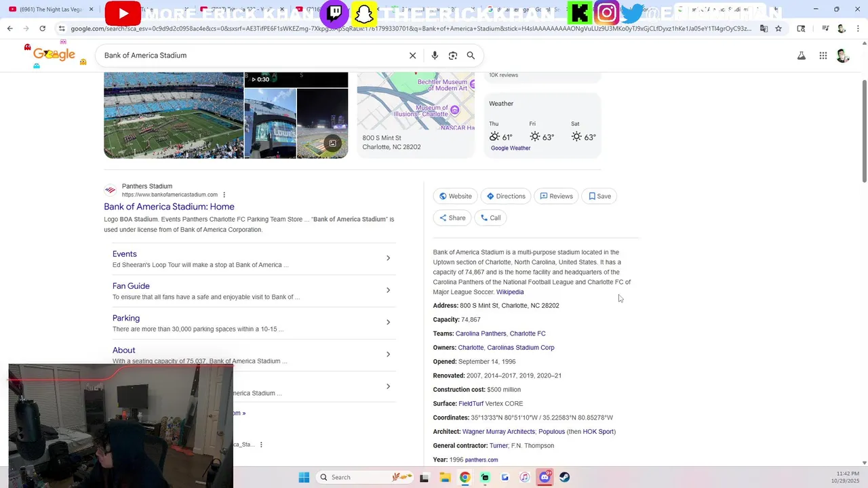Open options dots beside the bankofamericastadium.com result
The width and height of the screenshot is (868, 488).
click(224, 195)
